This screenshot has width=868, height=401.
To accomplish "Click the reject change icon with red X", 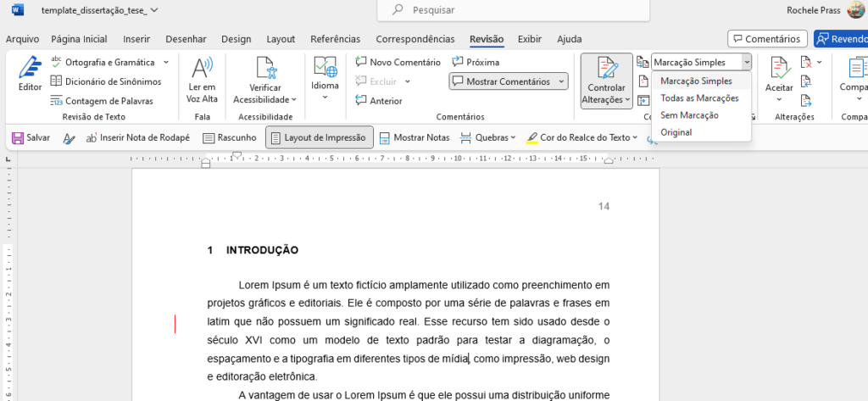I will [806, 62].
